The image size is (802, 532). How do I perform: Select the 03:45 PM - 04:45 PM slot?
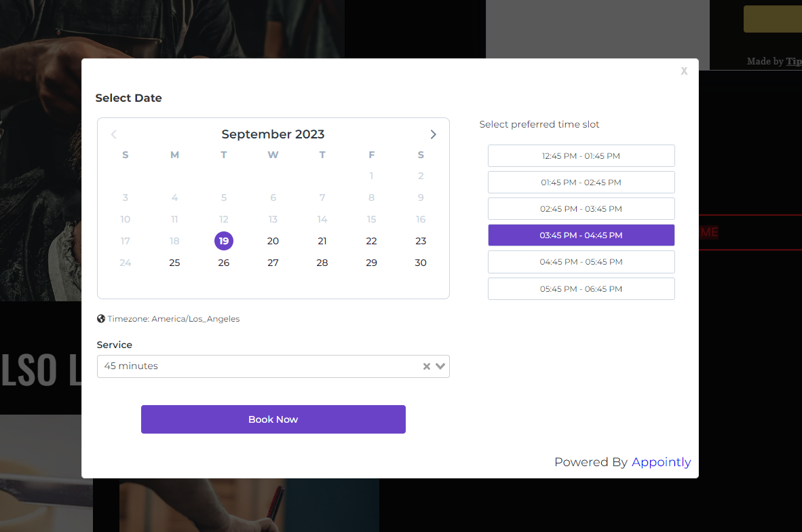click(581, 235)
